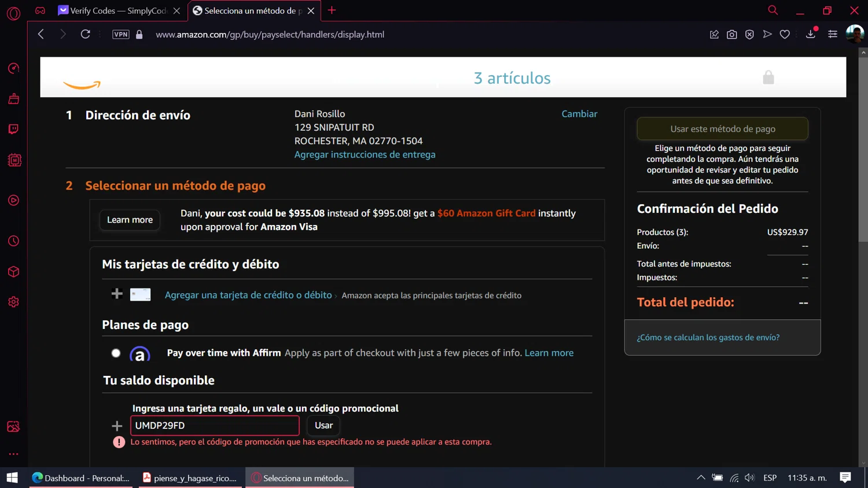Open ad blocker shield icon

click(749, 35)
